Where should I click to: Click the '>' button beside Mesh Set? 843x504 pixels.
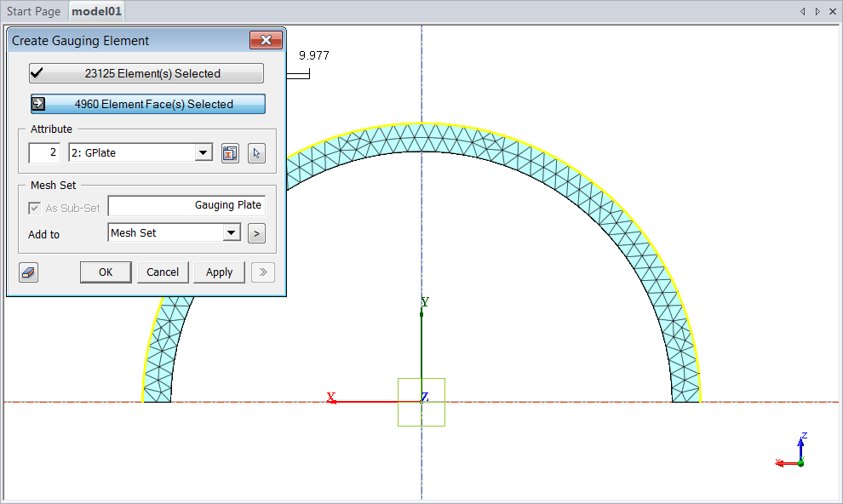256,233
